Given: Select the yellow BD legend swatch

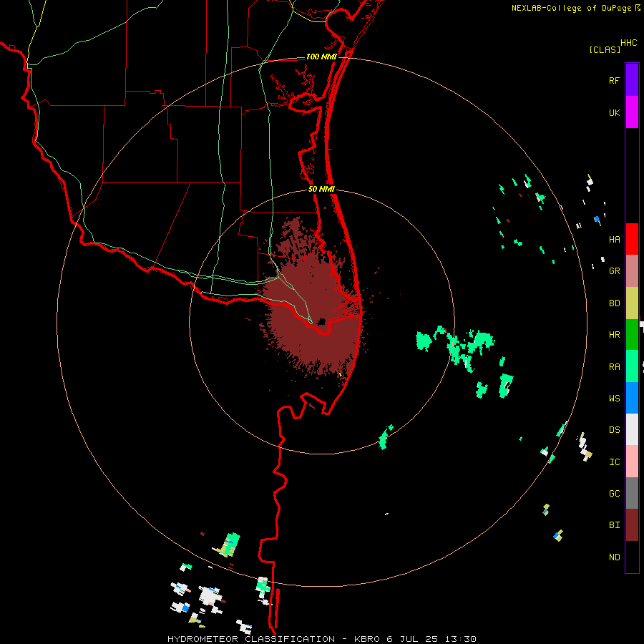Looking at the screenshot, I should coord(632,303).
